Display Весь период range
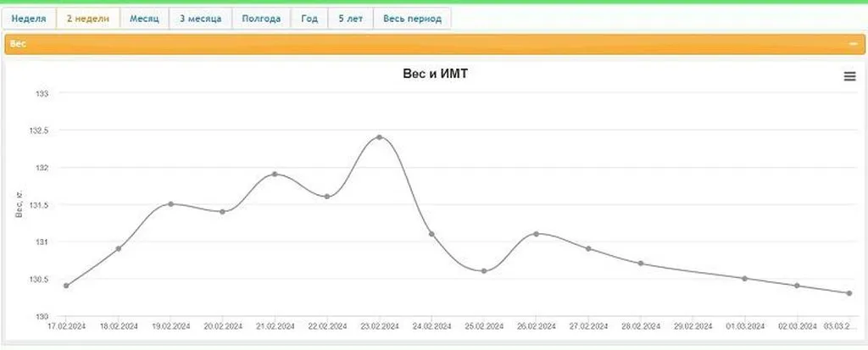Viewport: 868px width, 350px height. tap(412, 19)
